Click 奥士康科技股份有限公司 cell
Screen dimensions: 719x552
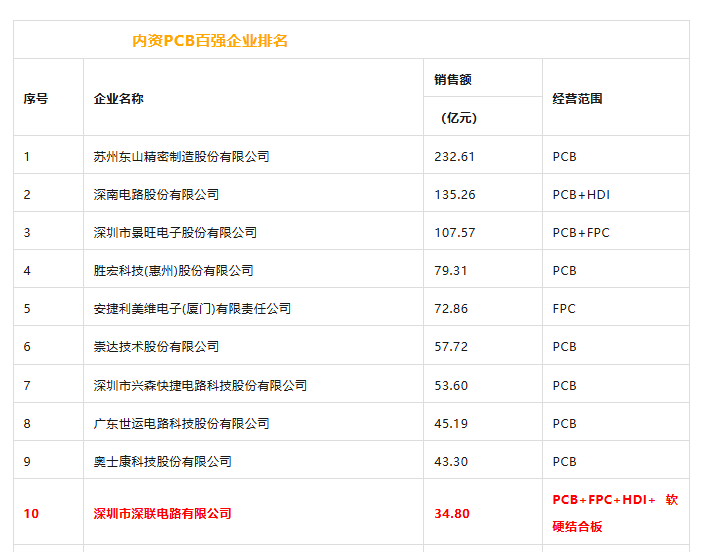162,462
